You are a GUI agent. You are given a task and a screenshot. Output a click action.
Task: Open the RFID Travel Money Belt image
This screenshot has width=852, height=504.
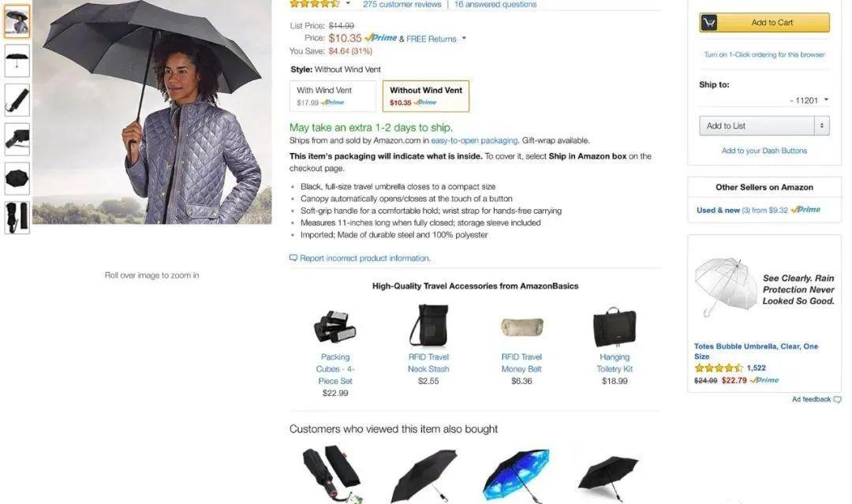pos(521,327)
